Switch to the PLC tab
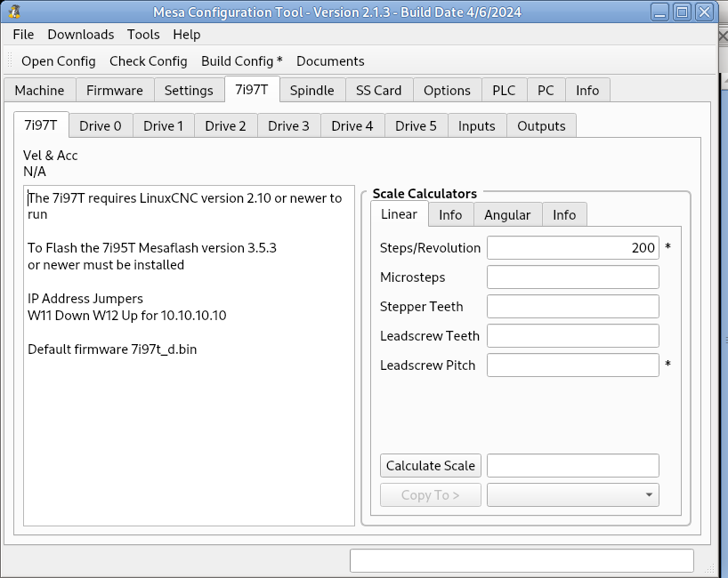Viewport: 728px width, 578px height. [x=504, y=90]
